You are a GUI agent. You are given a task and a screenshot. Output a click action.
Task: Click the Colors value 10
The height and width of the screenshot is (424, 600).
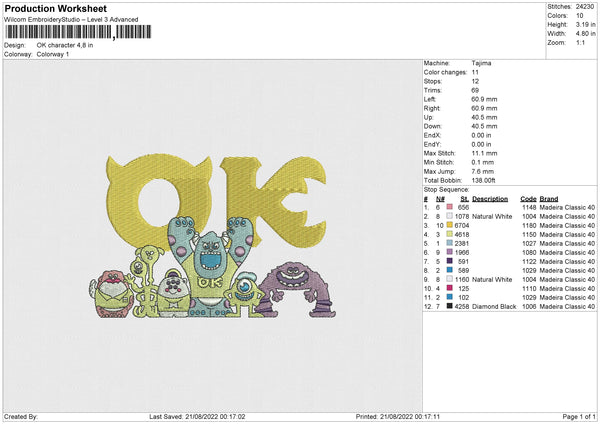click(x=579, y=16)
